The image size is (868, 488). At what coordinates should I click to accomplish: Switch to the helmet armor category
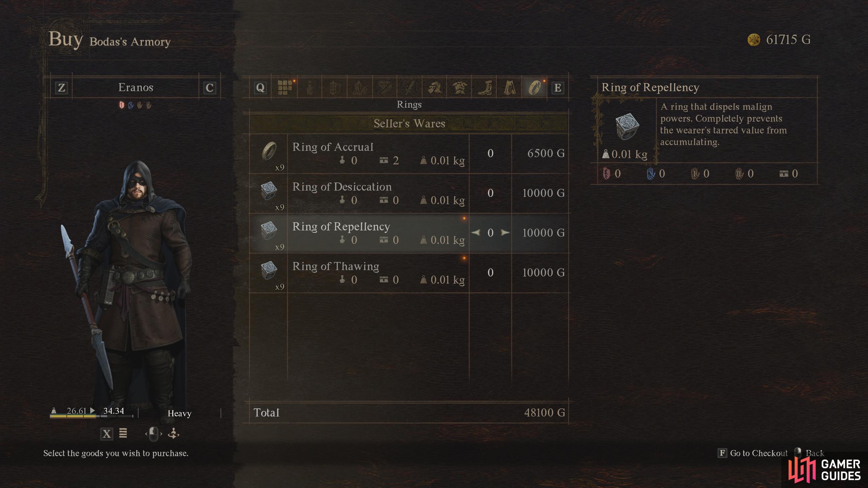pos(434,87)
